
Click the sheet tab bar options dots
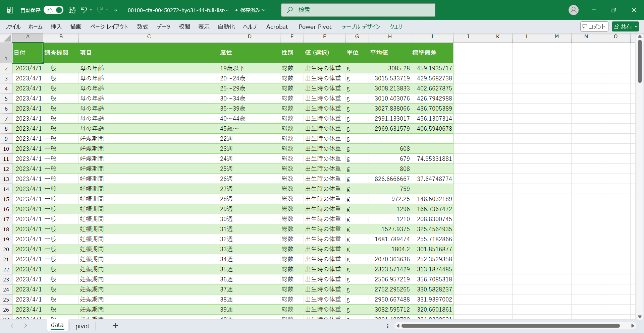click(388, 326)
